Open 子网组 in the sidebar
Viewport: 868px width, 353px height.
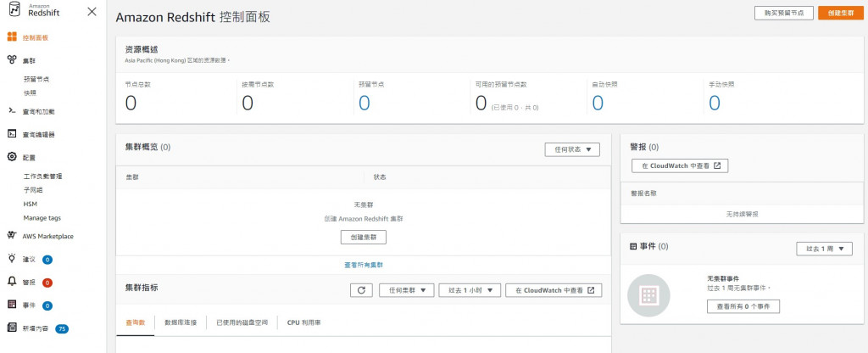pyautogui.click(x=33, y=189)
